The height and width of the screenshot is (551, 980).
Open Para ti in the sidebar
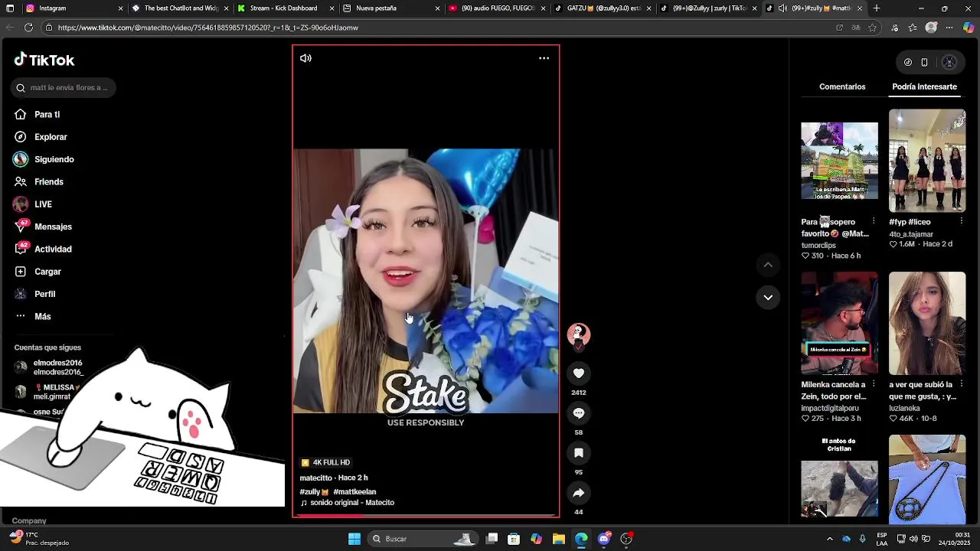point(47,115)
